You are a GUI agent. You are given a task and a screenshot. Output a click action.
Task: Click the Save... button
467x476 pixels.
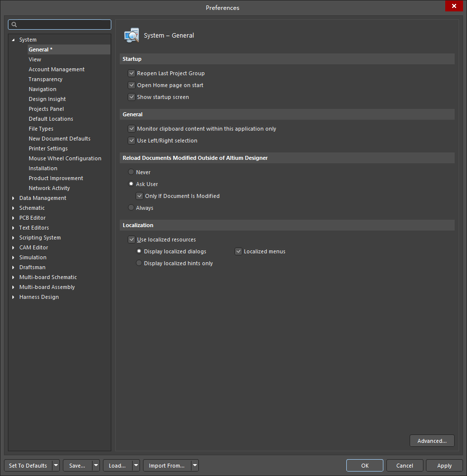(x=77, y=466)
